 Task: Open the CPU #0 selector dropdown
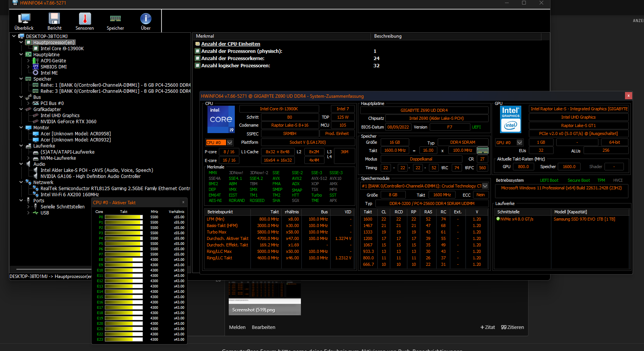(229, 143)
